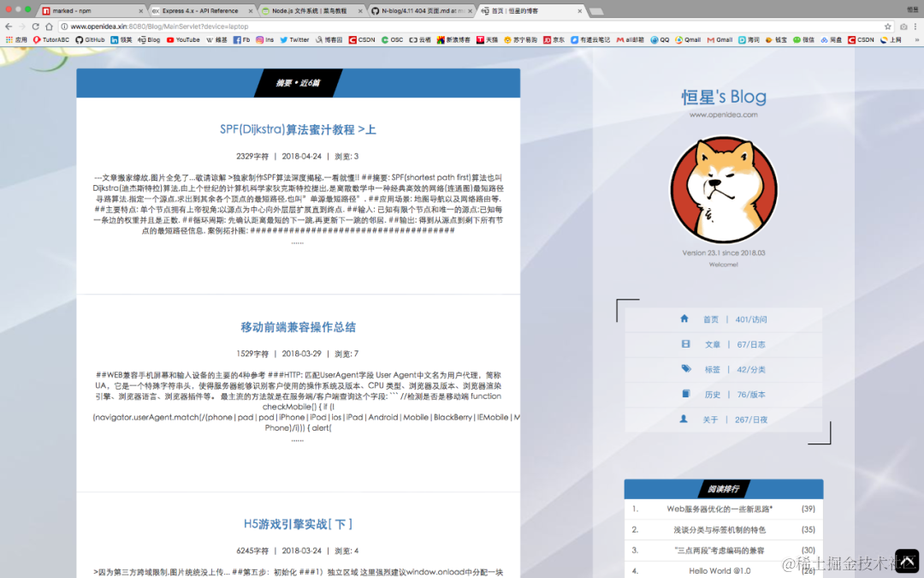
Task: Open the ali邮箱 bookmark
Action: click(x=630, y=40)
